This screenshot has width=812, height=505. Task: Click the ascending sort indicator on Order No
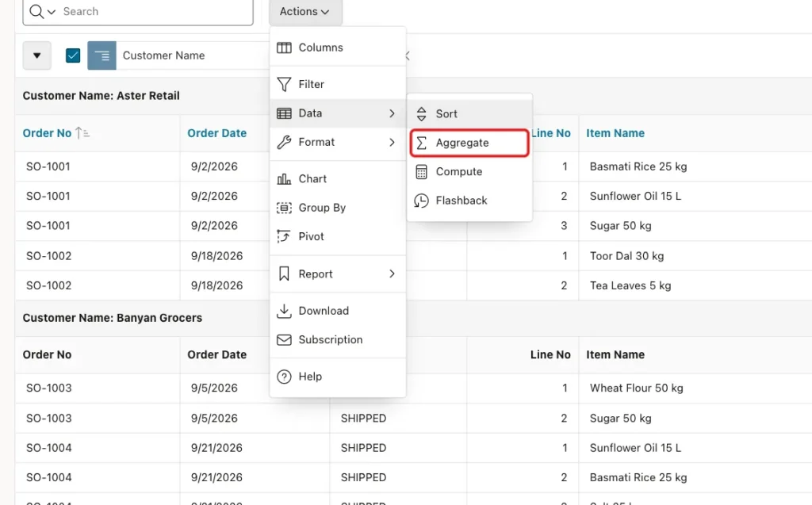pyautogui.click(x=82, y=133)
